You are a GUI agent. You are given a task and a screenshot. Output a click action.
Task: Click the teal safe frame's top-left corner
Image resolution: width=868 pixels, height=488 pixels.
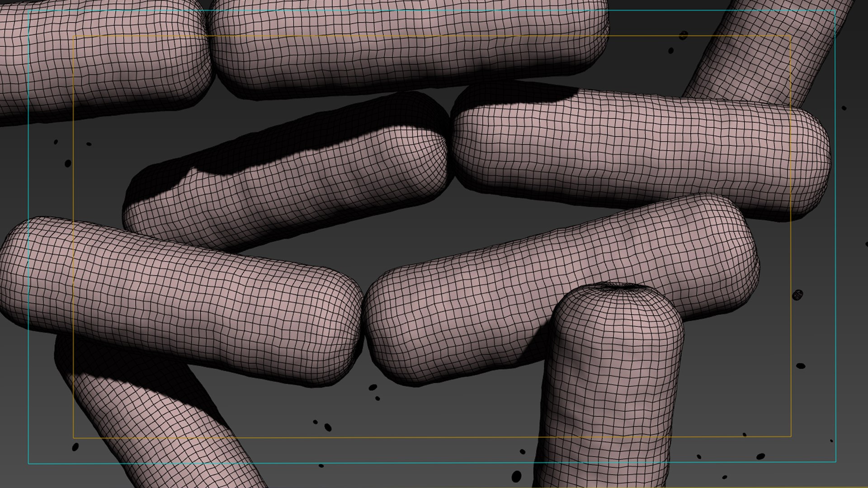tap(29, 11)
